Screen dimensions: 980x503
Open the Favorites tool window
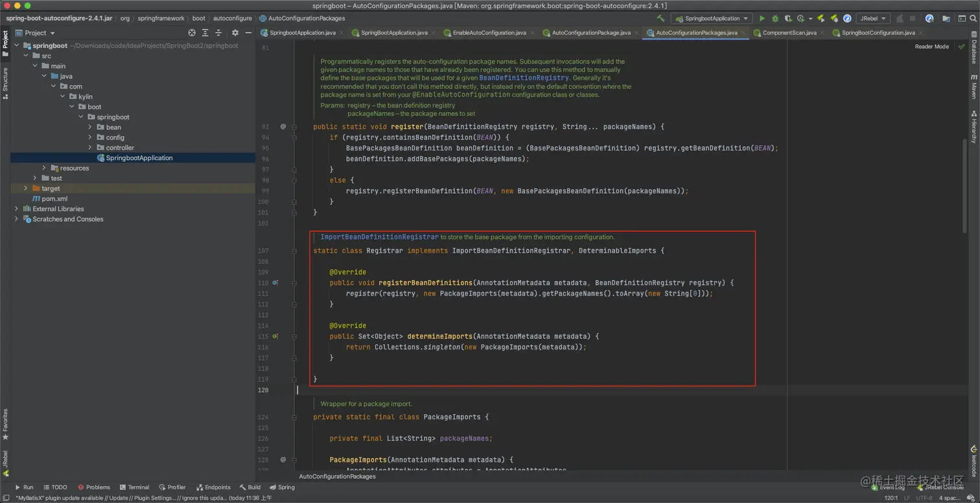[x=5, y=424]
